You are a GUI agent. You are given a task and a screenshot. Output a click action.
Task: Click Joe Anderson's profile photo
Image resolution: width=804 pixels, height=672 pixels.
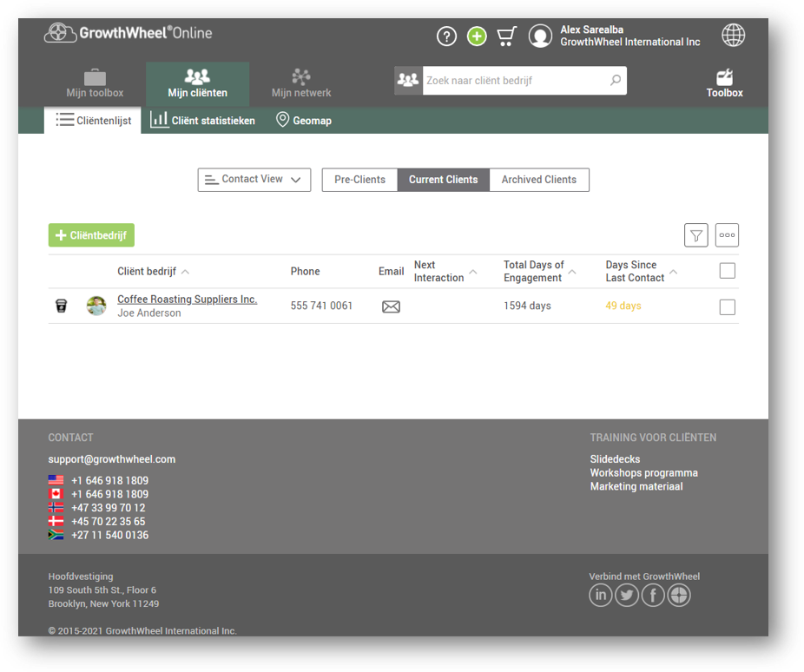[x=96, y=306]
